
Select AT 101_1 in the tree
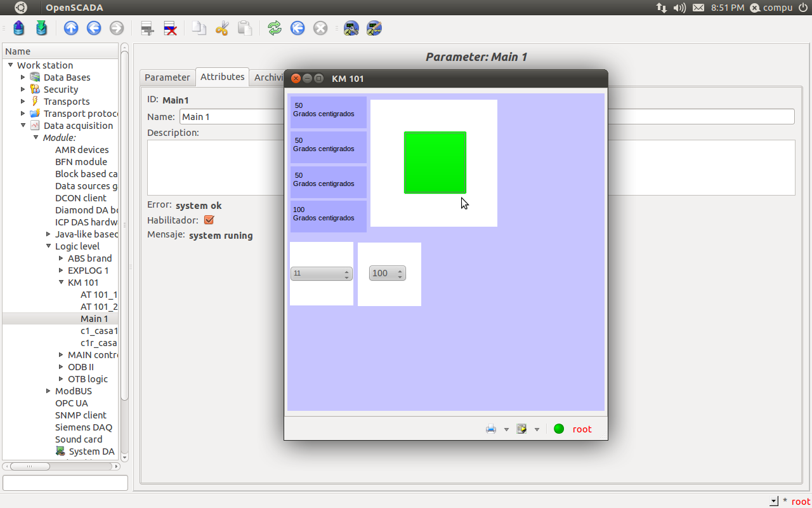[x=98, y=295]
